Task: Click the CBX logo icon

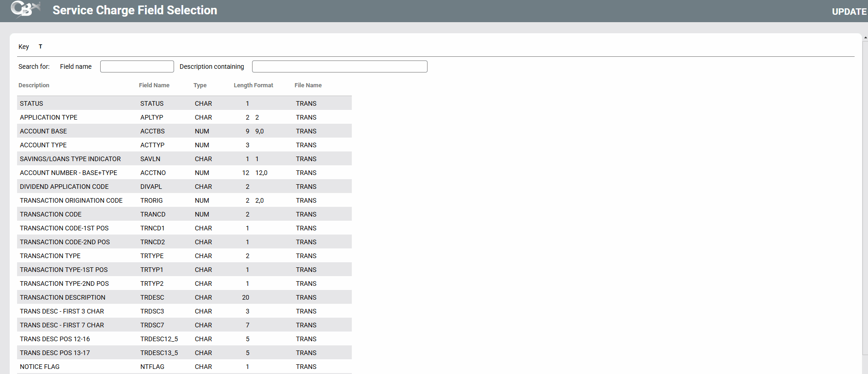Action: (x=25, y=9)
